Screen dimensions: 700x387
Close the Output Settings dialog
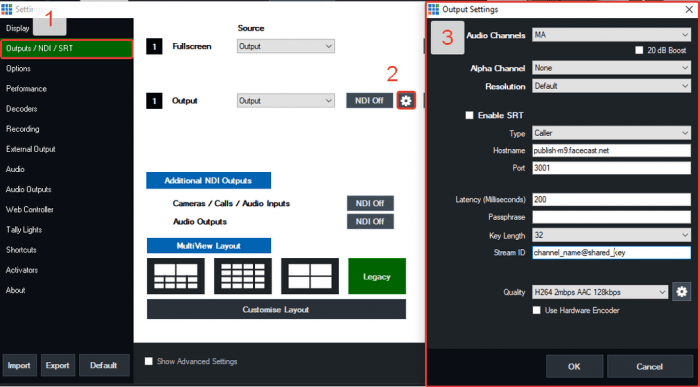[689, 9]
